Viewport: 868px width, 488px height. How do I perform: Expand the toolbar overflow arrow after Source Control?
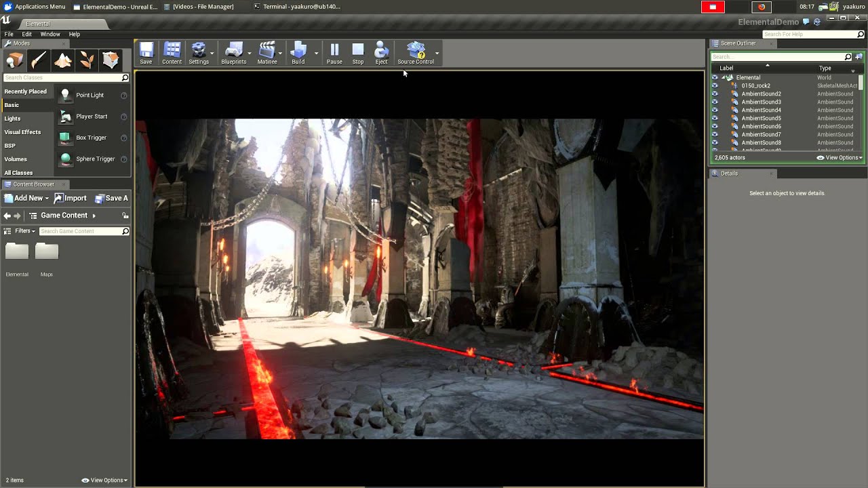(x=437, y=53)
